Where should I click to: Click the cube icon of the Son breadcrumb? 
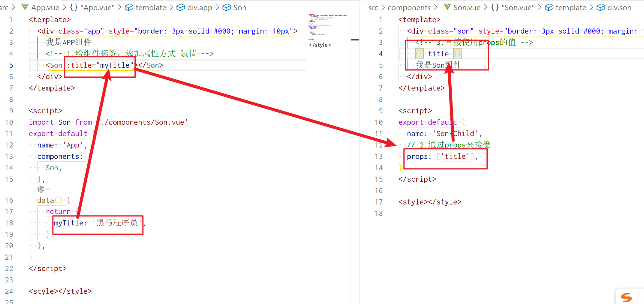point(227,7)
